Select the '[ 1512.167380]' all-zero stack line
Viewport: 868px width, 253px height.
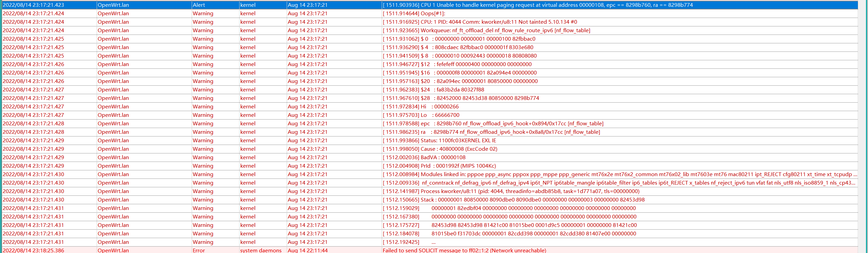click(510, 216)
